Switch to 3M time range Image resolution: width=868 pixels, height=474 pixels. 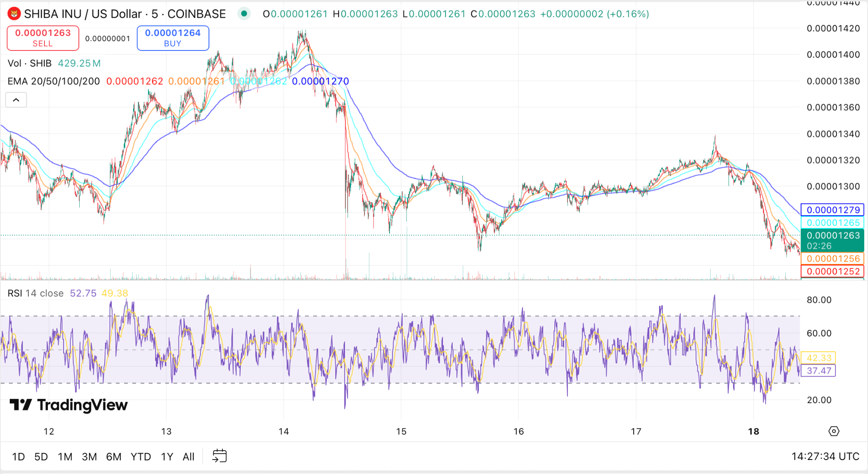(89, 457)
